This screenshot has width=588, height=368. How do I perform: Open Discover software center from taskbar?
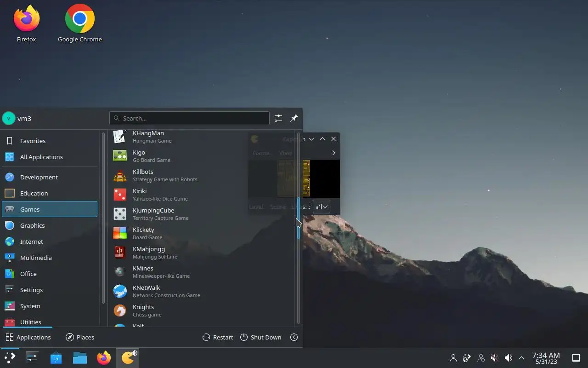point(56,358)
